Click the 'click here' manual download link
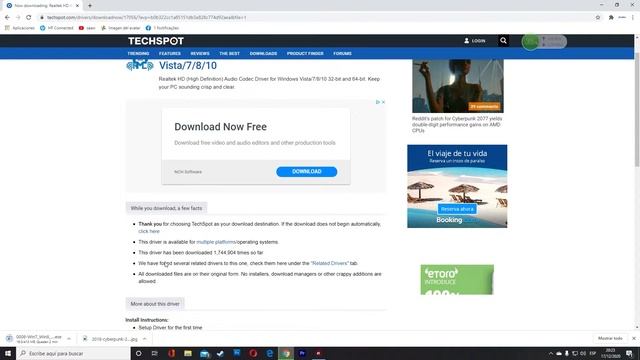Screen dimensions: 640x360 point(149,231)
